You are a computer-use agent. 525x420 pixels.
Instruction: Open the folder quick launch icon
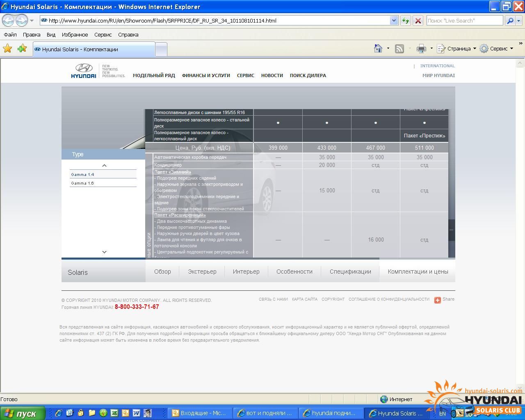tap(92, 413)
